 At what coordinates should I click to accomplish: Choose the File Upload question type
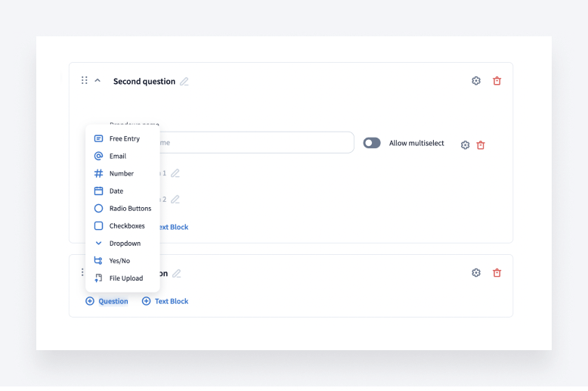125,278
